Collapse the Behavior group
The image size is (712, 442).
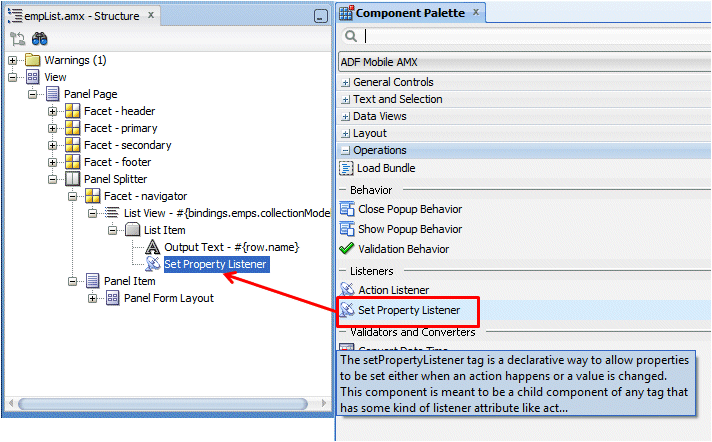[x=343, y=189]
